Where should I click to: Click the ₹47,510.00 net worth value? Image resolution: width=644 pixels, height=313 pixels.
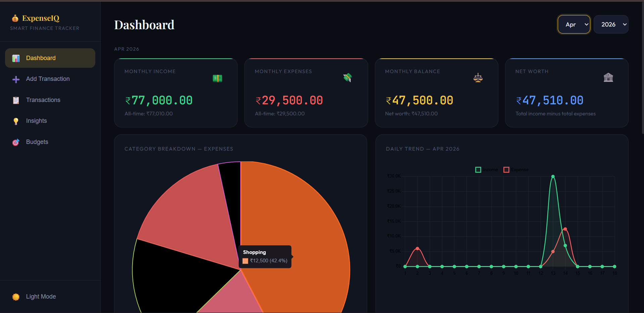pos(549,100)
